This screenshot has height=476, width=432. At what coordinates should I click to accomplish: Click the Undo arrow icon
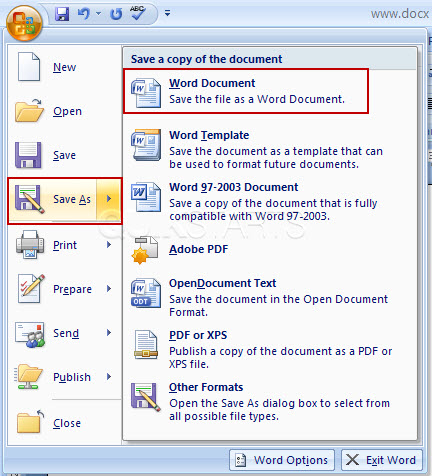(x=84, y=14)
